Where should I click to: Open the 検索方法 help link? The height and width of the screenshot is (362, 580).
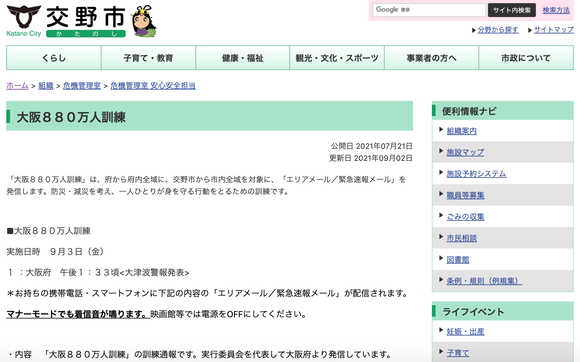556,10
